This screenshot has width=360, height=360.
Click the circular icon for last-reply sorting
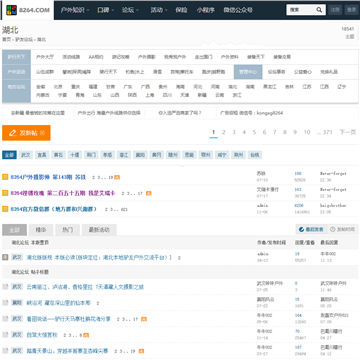tap(302, 229)
